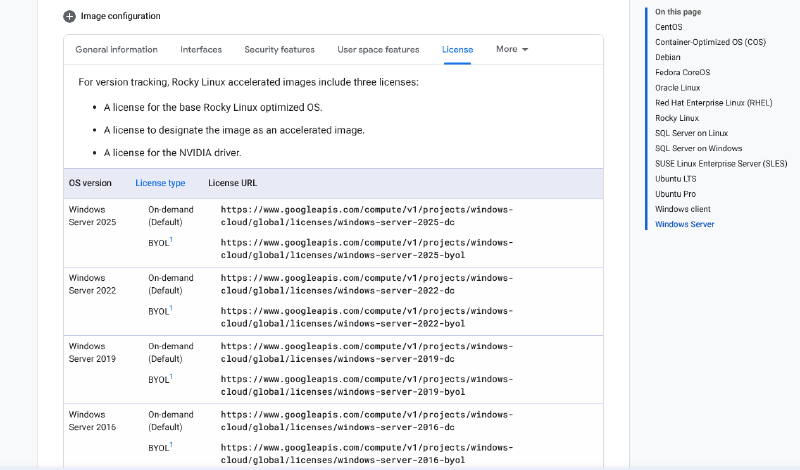Open BYOL footnote 1 for Windows Server 2019
The height and width of the screenshot is (470, 800).
(x=171, y=377)
